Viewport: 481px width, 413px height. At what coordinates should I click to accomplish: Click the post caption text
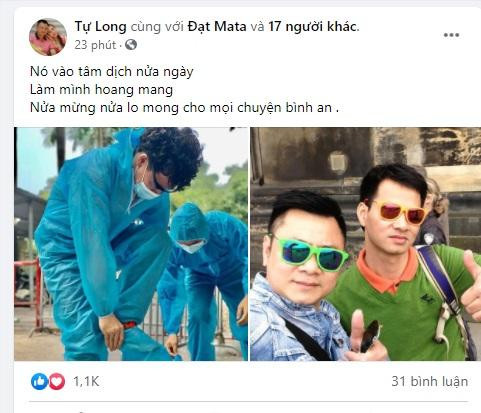pyautogui.click(x=184, y=90)
